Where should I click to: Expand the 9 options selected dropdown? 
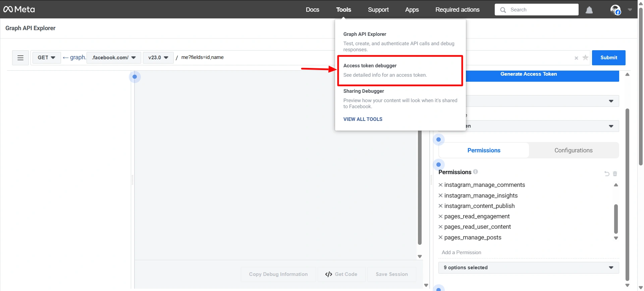(x=529, y=268)
